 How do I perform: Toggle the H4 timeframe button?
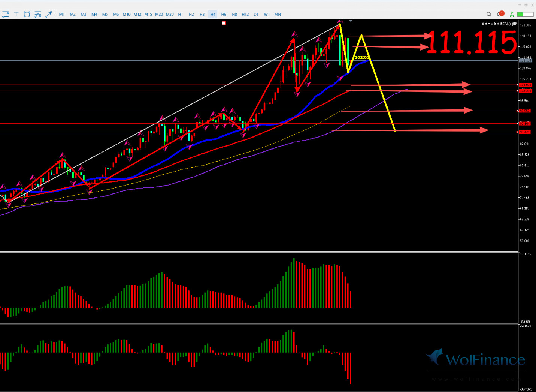click(x=213, y=14)
